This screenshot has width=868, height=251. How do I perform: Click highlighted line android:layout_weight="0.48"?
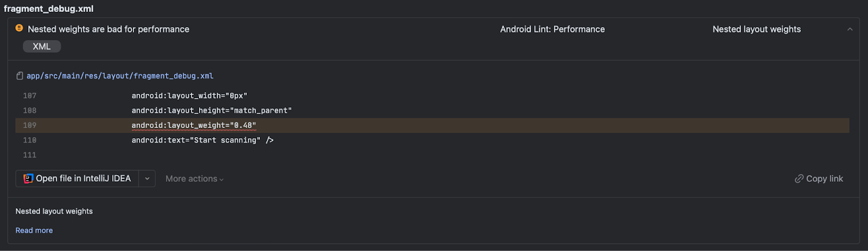pos(194,125)
